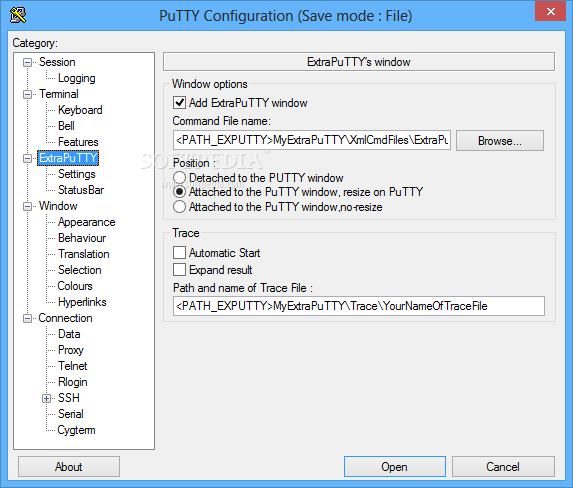Close the PuTTY Configuration window
The image size is (573, 488).
[550, 12]
